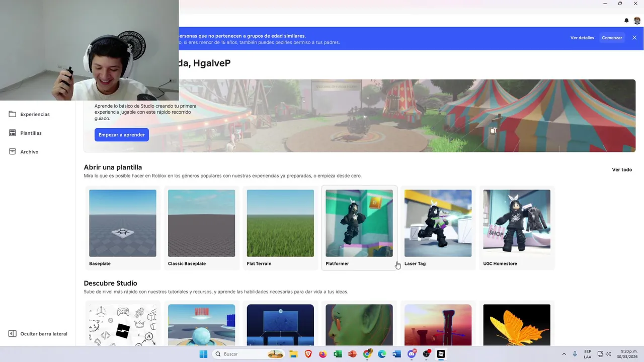Viewport: 644px width, 362px height.
Task: Open the Laser Tag template thumbnail
Action: click(438, 223)
